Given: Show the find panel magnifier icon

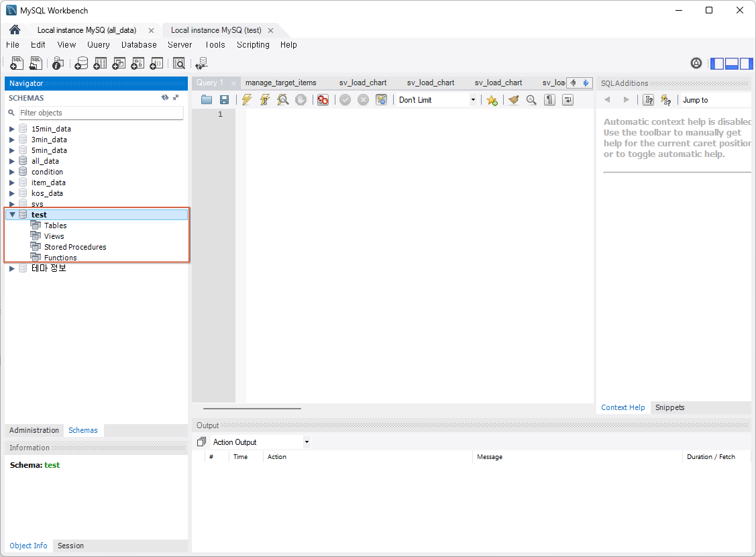Looking at the screenshot, I should coord(531,100).
